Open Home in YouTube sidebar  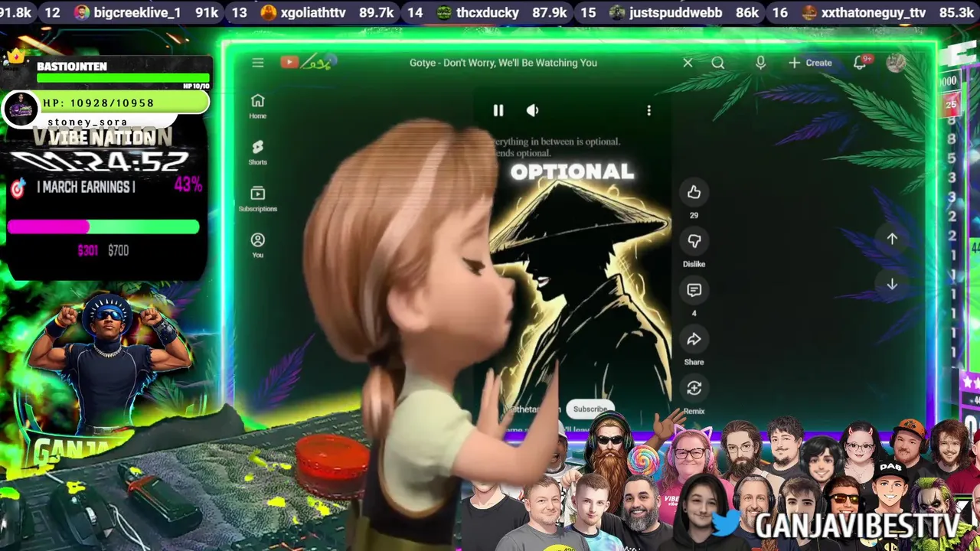258,106
